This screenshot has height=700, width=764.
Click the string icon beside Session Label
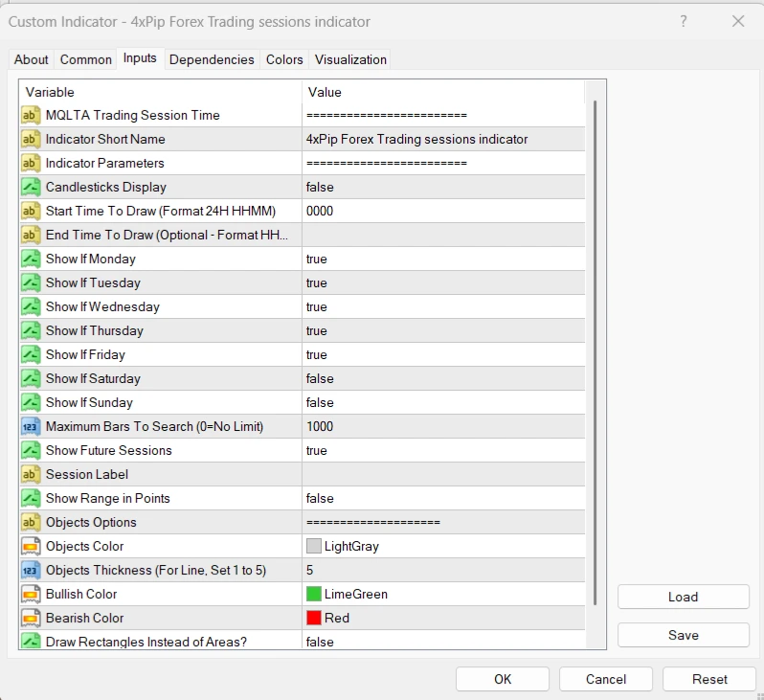tap(31, 474)
